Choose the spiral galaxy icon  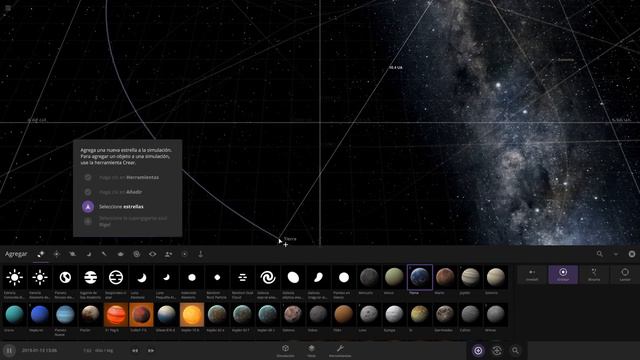click(x=268, y=278)
